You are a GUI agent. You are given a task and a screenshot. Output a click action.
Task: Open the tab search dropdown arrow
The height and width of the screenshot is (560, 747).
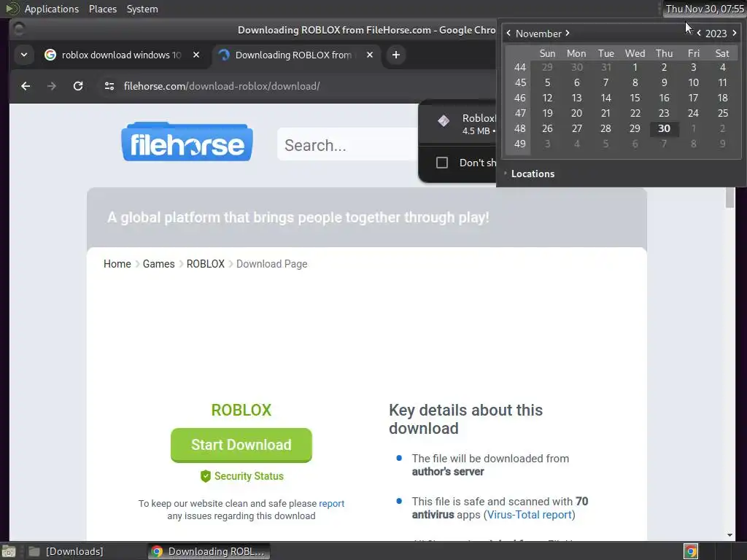click(x=24, y=55)
